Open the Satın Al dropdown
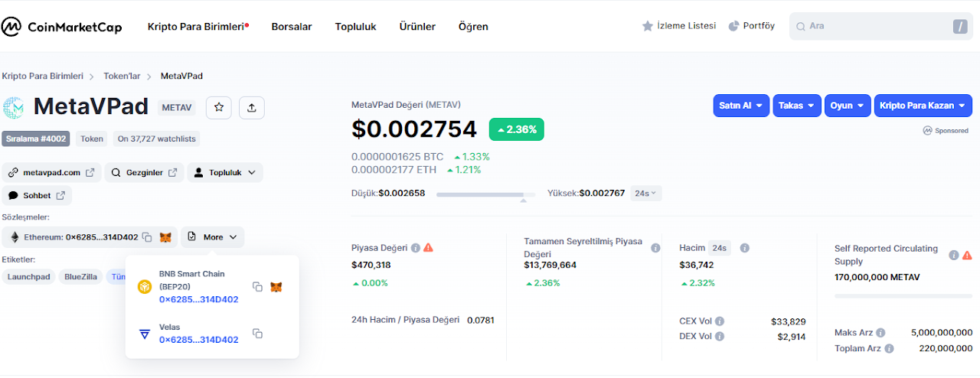Viewport: 980px width, 378px height. click(741, 106)
